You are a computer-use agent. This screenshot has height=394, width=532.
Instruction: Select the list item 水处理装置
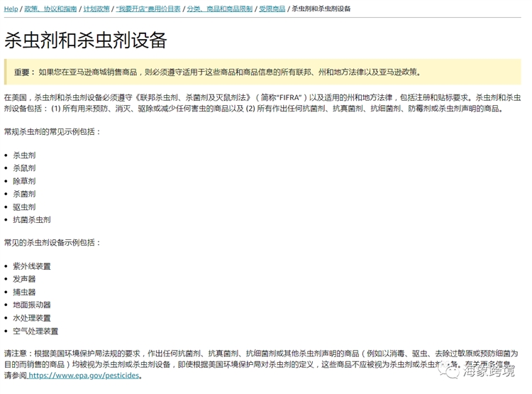coord(31,318)
